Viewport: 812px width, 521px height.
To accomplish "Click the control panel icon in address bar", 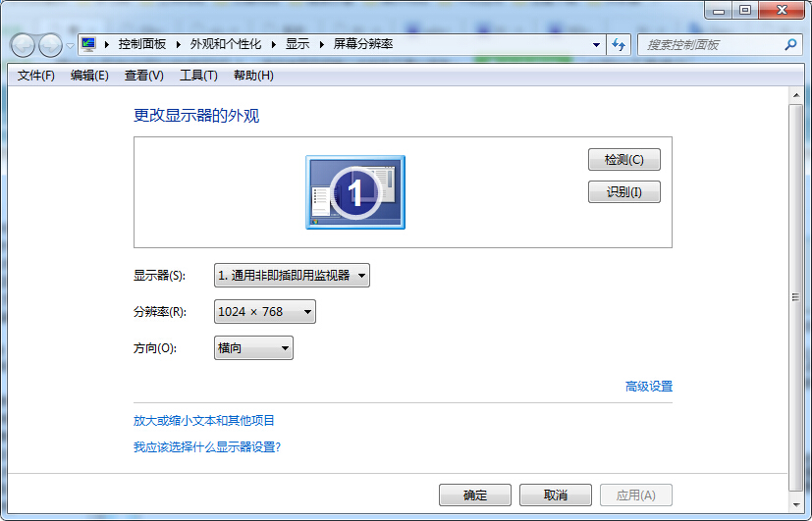I will click(x=88, y=44).
